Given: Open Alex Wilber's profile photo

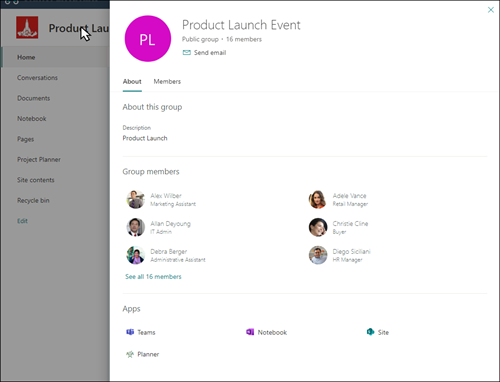Looking at the screenshot, I should click(x=135, y=199).
